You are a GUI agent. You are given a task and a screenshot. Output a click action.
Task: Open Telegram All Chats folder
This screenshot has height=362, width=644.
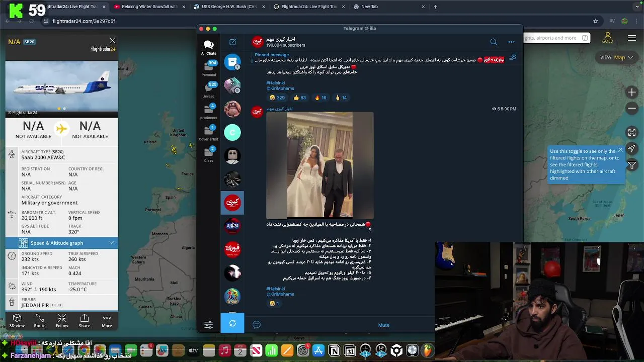click(x=209, y=47)
